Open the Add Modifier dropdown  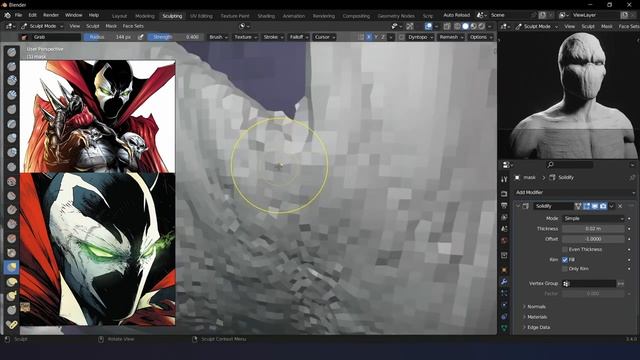[576, 192]
